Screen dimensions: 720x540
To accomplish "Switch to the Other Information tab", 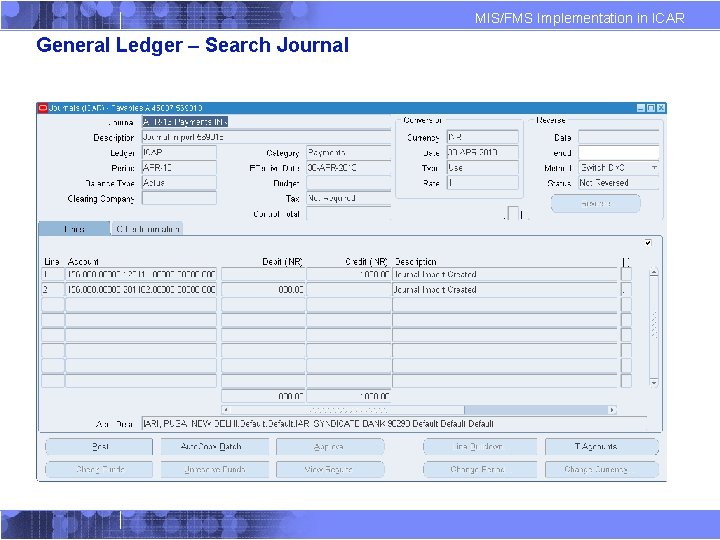I will [147, 229].
